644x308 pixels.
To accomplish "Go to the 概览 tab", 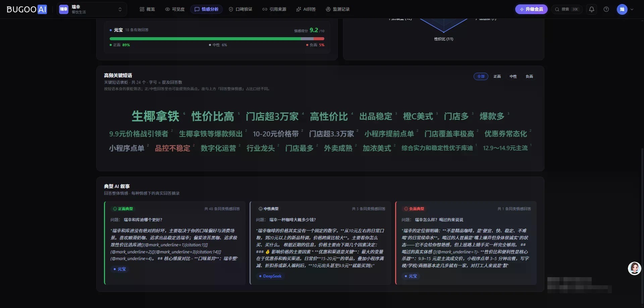I will tap(147, 9).
